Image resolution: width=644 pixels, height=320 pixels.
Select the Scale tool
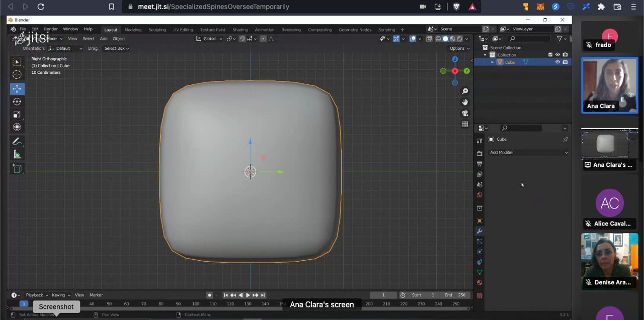(x=17, y=114)
